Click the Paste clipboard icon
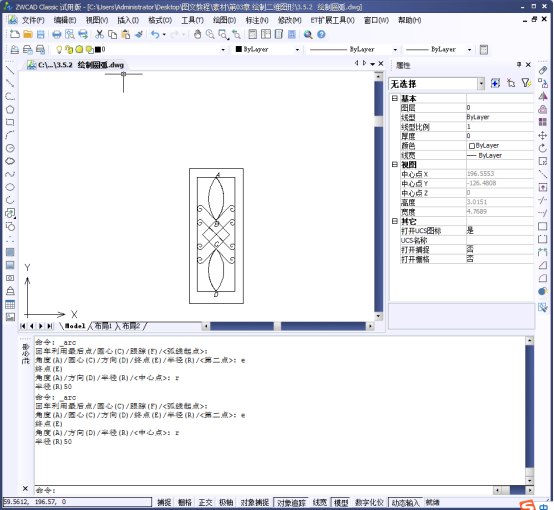Image resolution: width=554 pixels, height=510 pixels. (x=125, y=34)
